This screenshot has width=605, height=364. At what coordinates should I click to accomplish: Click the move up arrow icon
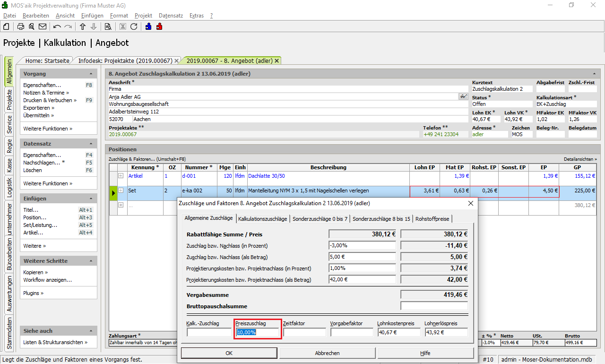click(x=83, y=26)
